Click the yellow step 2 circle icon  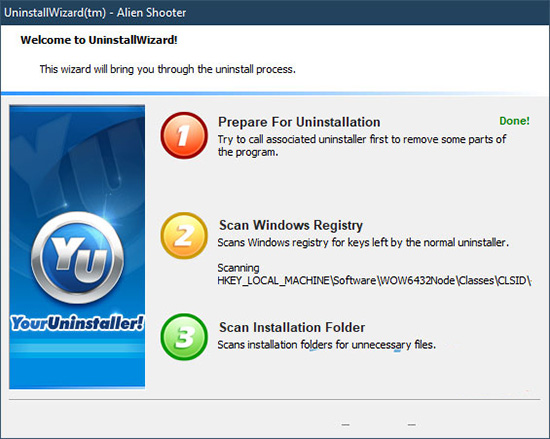(x=184, y=236)
